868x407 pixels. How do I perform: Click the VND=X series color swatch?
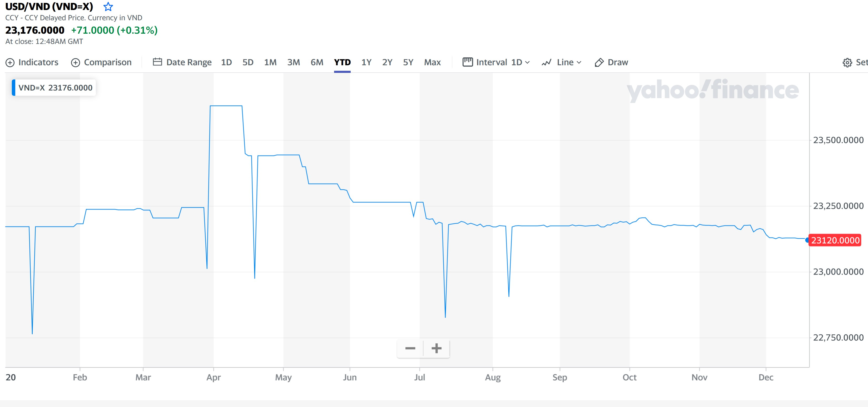point(13,88)
